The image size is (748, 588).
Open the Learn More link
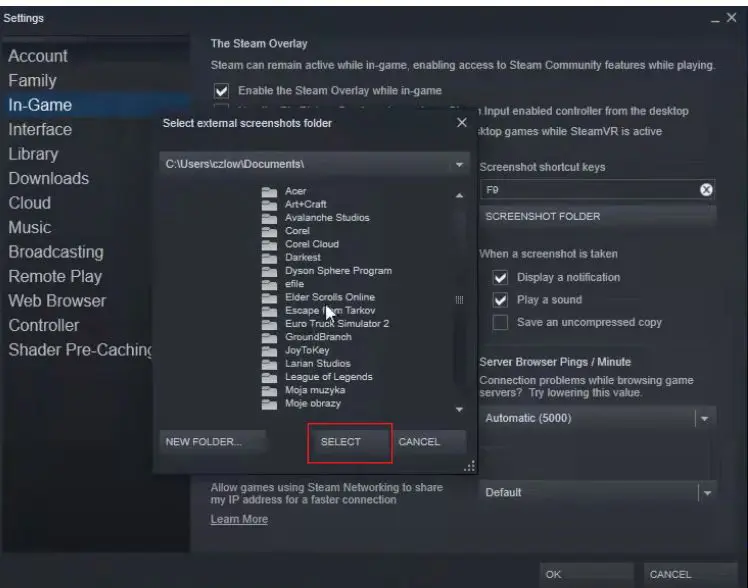239,519
